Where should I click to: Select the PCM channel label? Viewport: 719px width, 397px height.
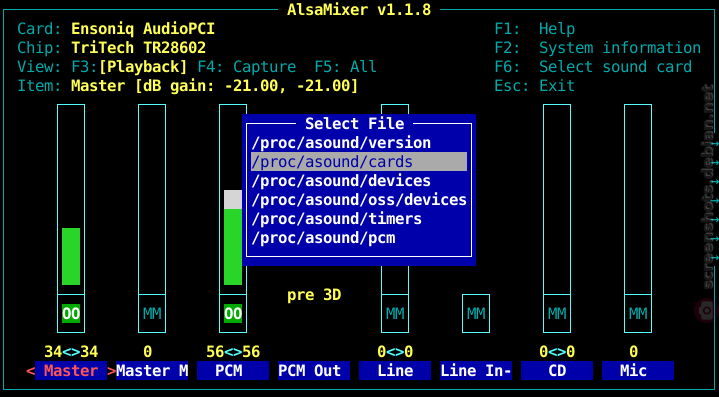(x=233, y=370)
